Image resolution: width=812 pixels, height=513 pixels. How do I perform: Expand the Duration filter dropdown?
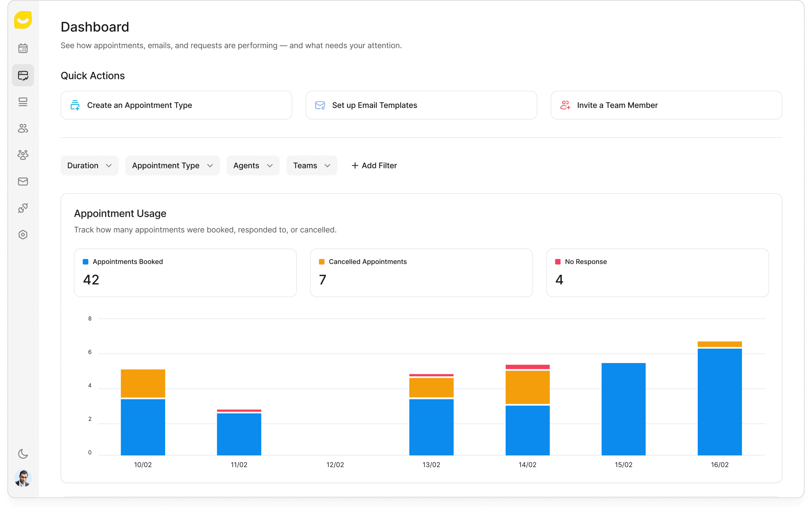[x=89, y=165]
